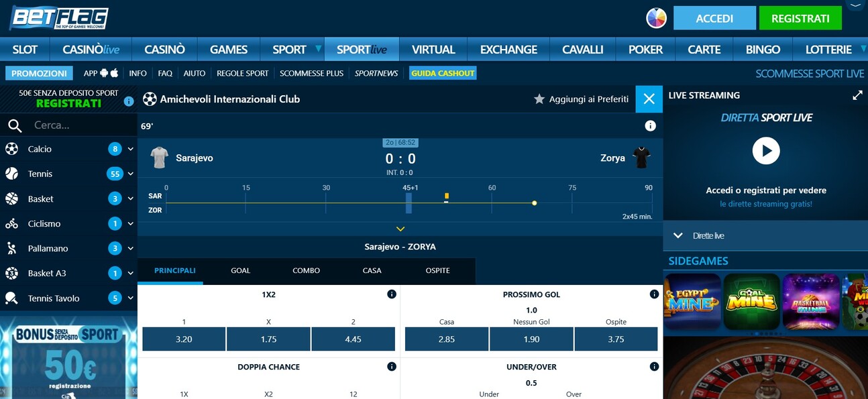
Task: Open the GUIDA CASHOUT link
Action: tap(443, 73)
